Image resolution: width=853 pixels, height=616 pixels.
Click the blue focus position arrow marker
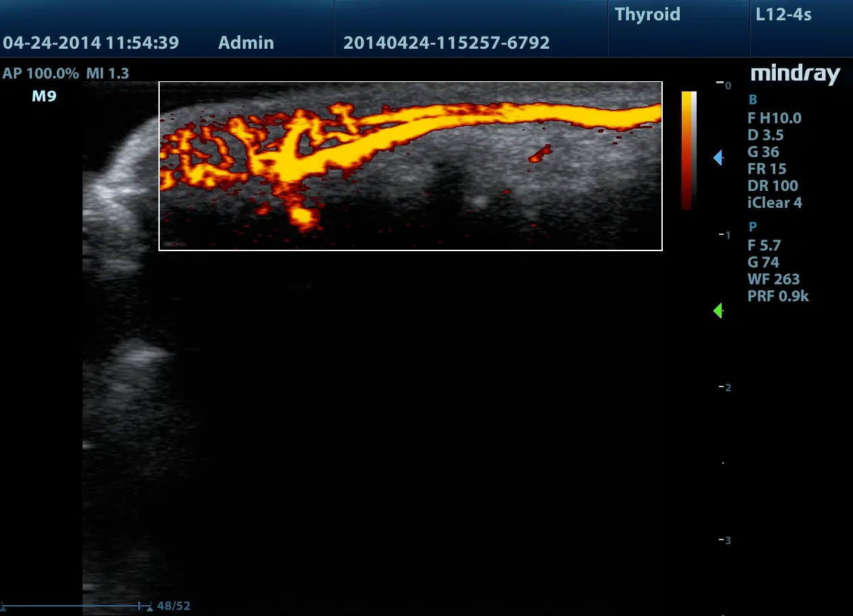(718, 158)
